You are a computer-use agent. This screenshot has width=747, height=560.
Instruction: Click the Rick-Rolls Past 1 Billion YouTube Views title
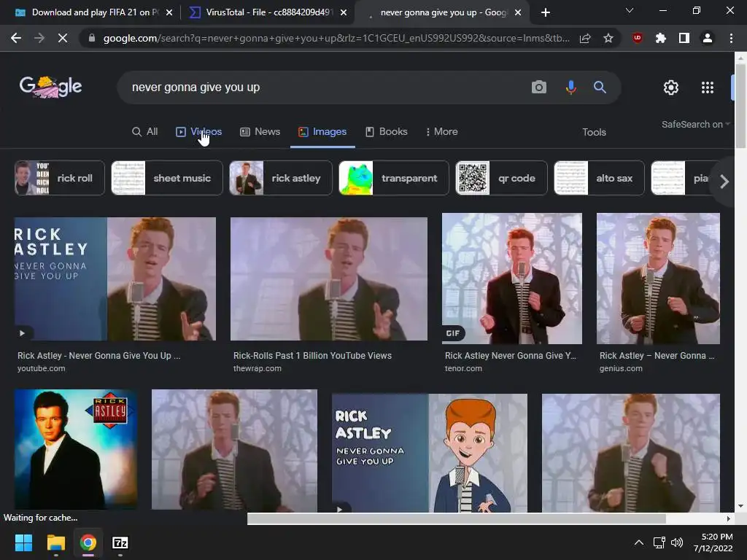click(x=312, y=356)
